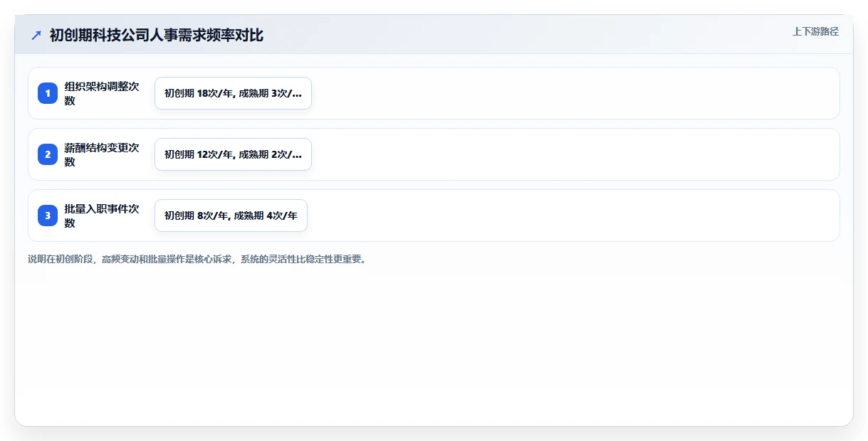Click the chip 初创期 8次/年, 成熟期 4次/年
Image resolution: width=868 pixels, height=441 pixels.
231,216
